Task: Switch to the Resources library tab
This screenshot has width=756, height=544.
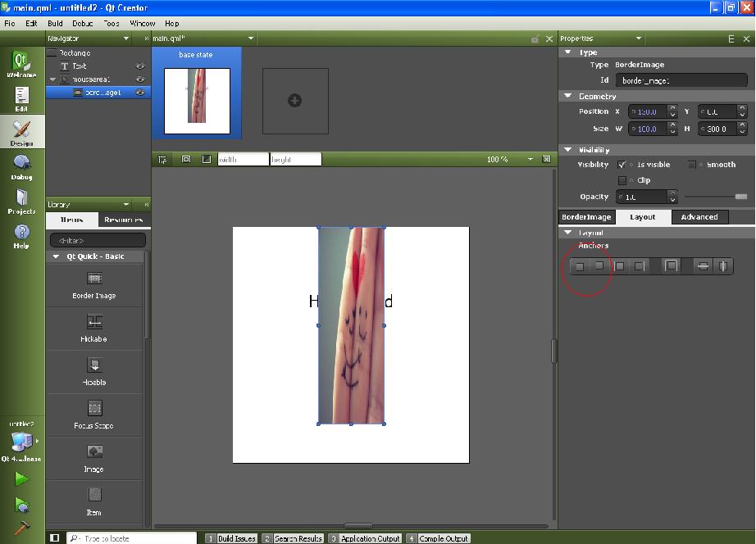Action: pos(124,220)
